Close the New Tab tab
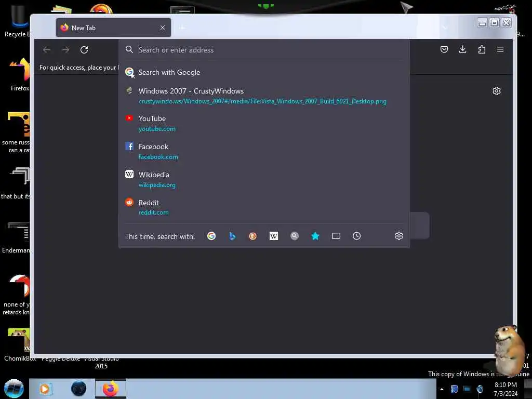This screenshot has height=399, width=532. pyautogui.click(x=163, y=28)
